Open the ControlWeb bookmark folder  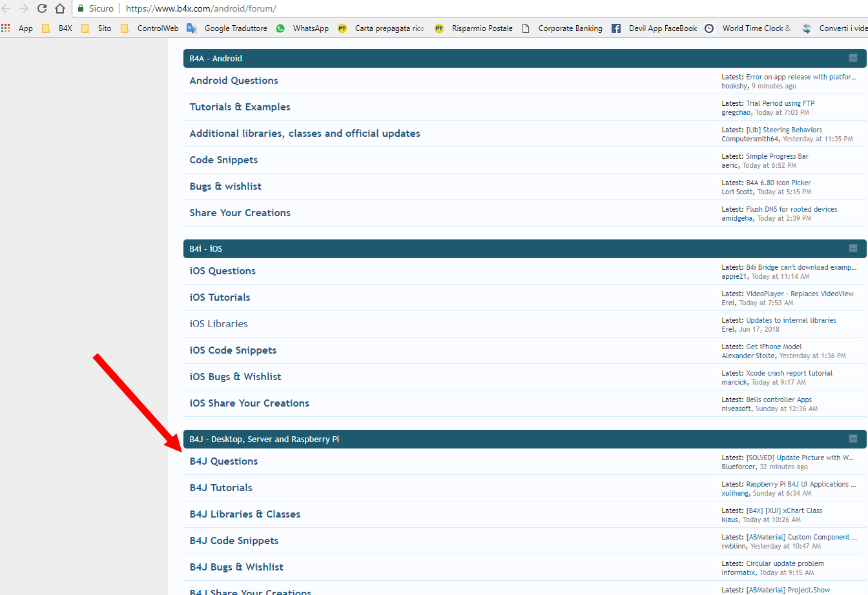(x=150, y=28)
